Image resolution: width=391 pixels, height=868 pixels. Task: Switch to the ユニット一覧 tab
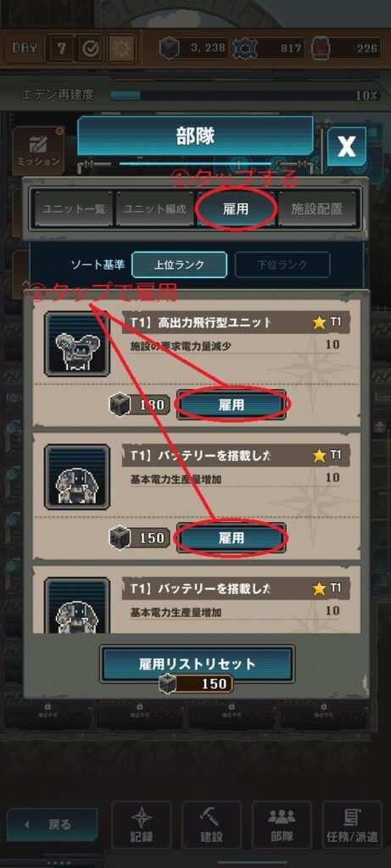[x=72, y=209]
